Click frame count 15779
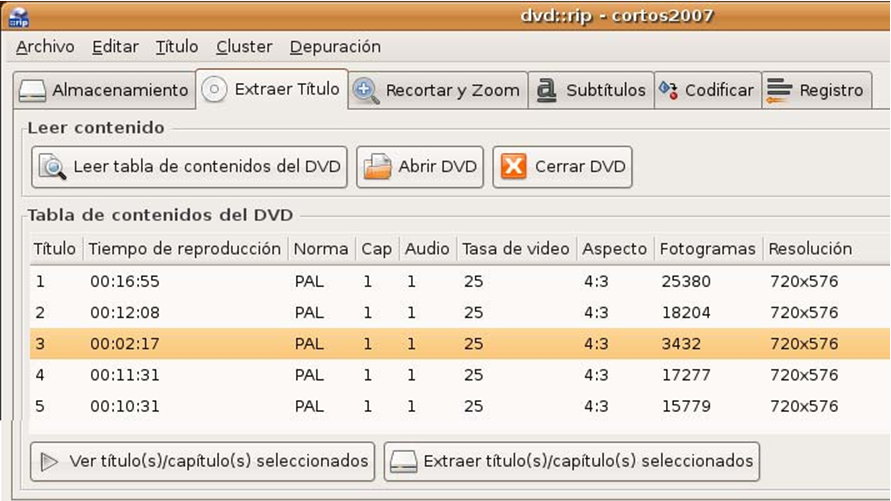 point(686,406)
